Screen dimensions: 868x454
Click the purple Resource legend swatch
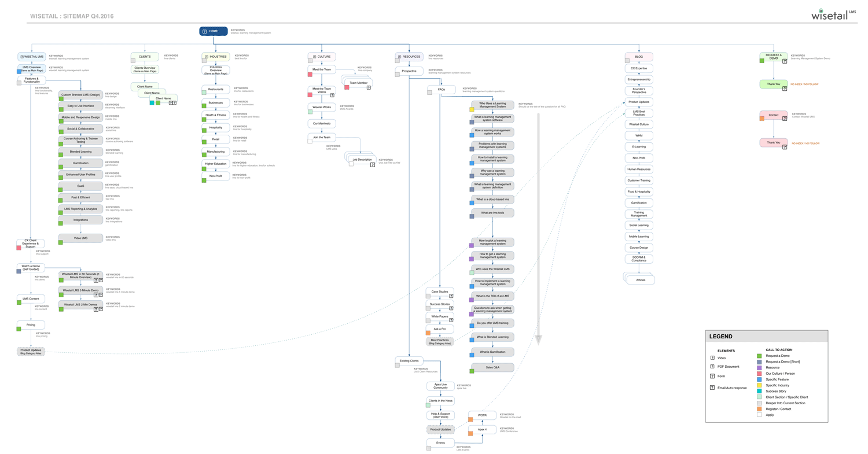point(759,367)
